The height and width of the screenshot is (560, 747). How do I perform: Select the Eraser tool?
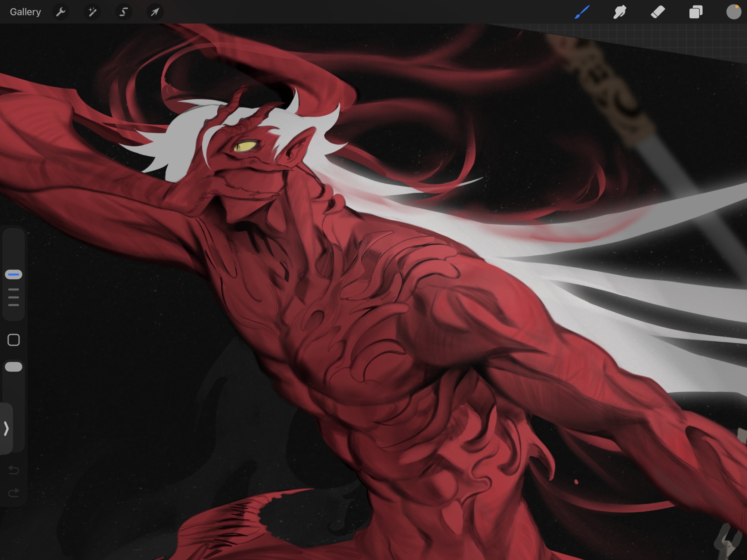point(658,12)
